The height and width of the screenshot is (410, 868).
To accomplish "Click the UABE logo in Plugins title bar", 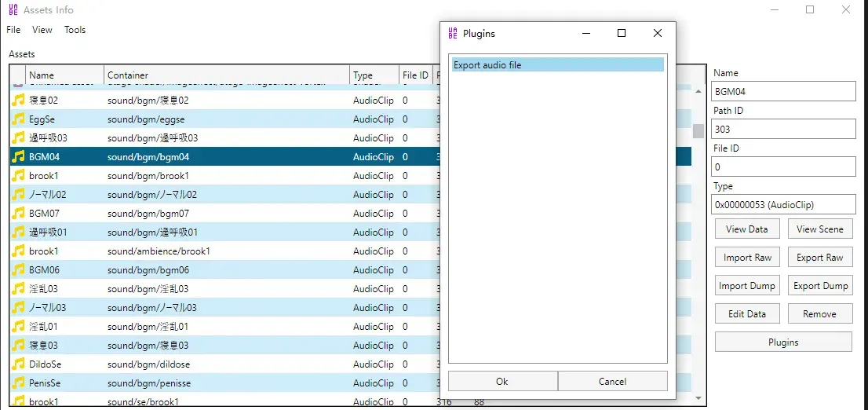I will click(453, 33).
